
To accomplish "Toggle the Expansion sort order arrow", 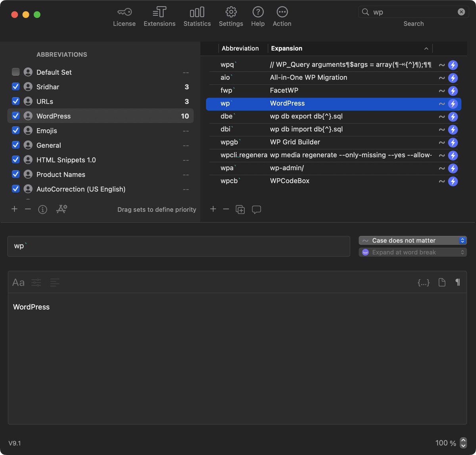I will pyautogui.click(x=426, y=48).
